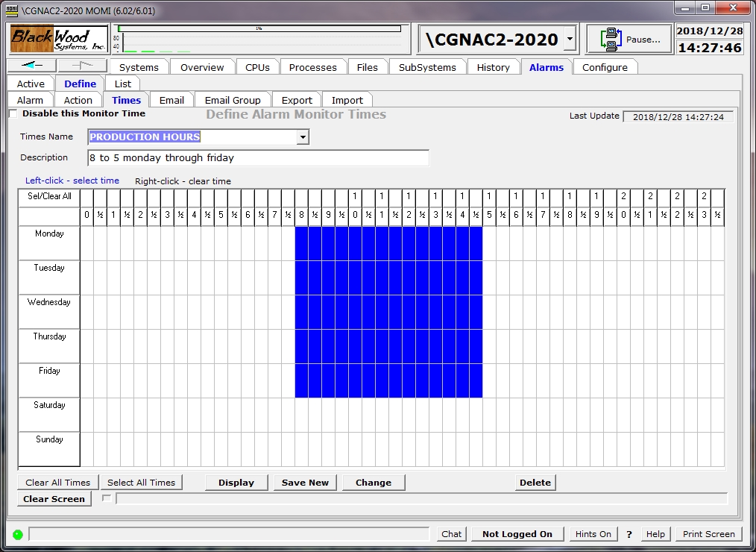Open the Times Name dropdown list

click(x=303, y=137)
